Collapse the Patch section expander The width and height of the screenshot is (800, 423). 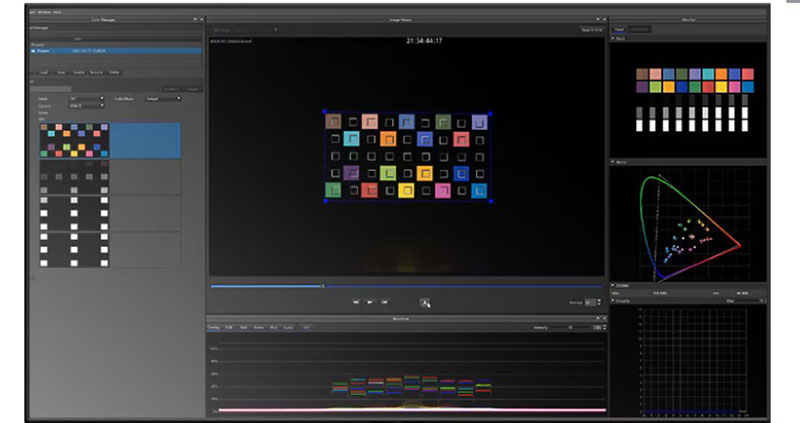click(613, 39)
